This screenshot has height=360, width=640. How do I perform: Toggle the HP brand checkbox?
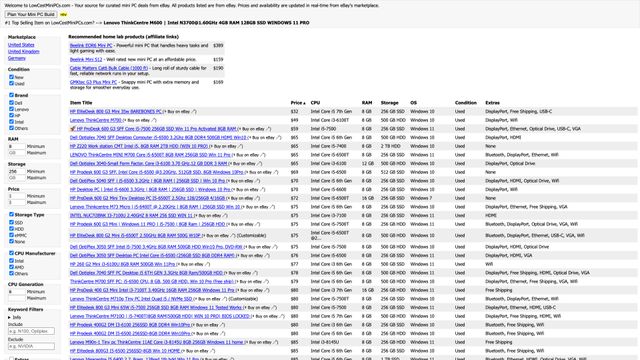click(11, 116)
